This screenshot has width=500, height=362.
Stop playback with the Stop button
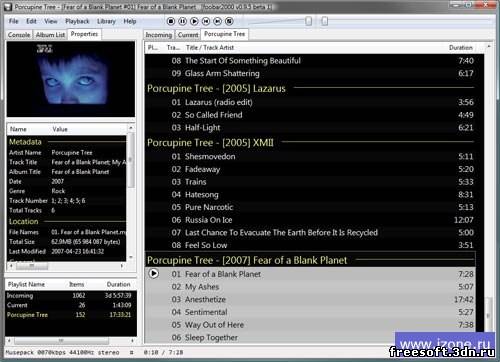[171, 21]
